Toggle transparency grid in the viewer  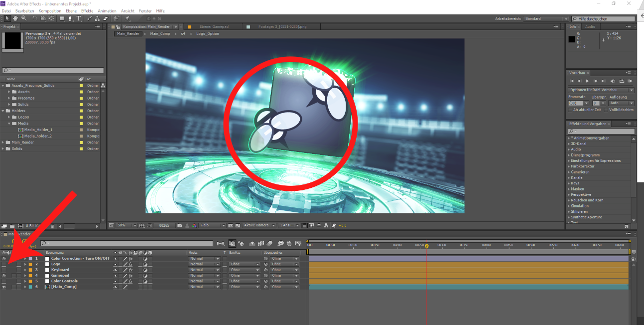[x=238, y=225]
